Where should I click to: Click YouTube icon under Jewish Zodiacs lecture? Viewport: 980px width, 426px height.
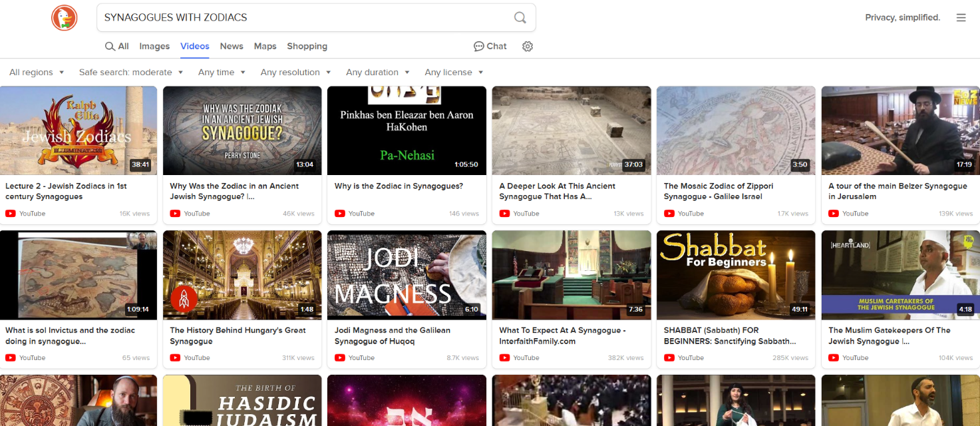tap(11, 214)
